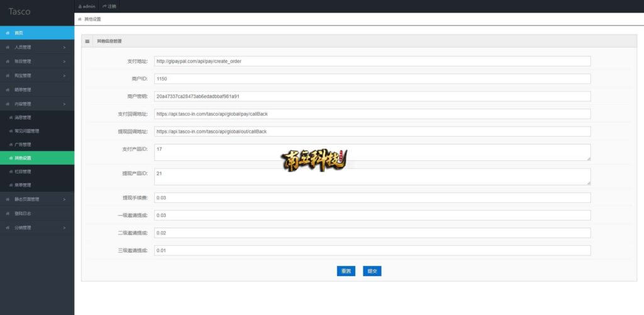Click the 重置 reset button

[346, 271]
